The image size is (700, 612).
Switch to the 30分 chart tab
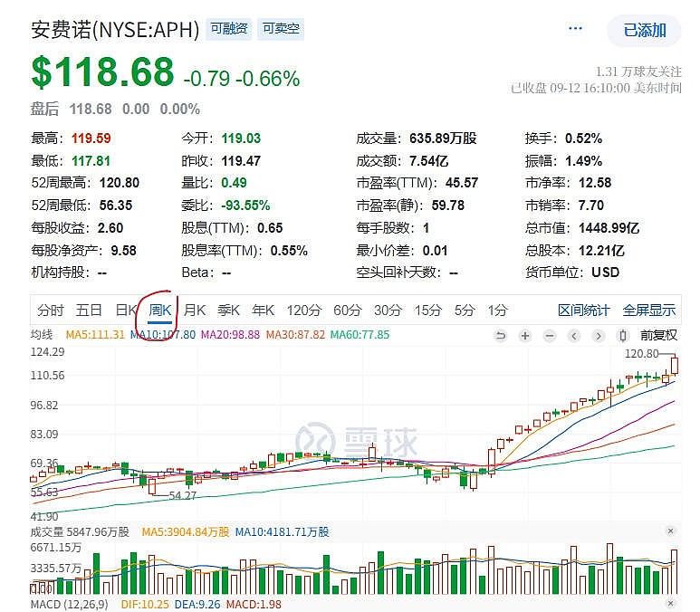point(388,310)
